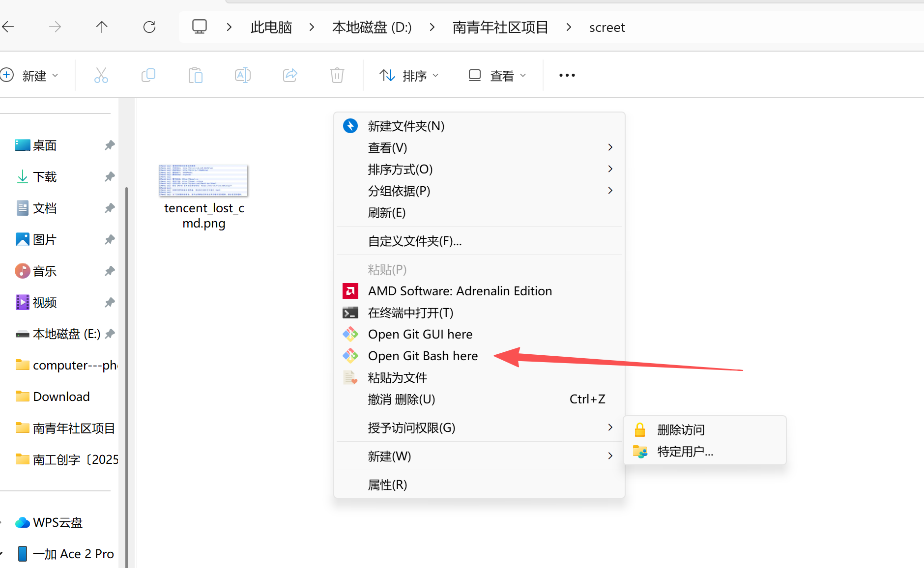Click the Cut scissors icon in toolbar
The image size is (924, 568).
(x=101, y=75)
